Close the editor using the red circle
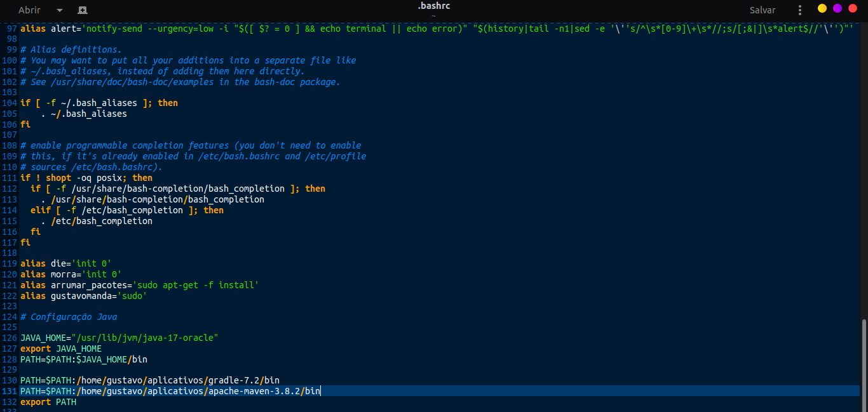868x412 pixels. coord(853,8)
